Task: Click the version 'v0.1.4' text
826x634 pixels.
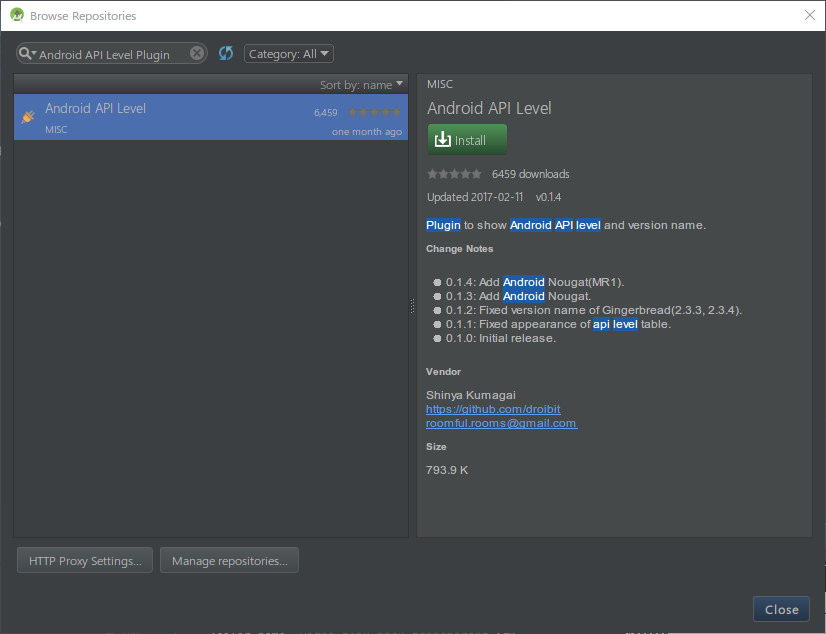Action: click(x=548, y=197)
